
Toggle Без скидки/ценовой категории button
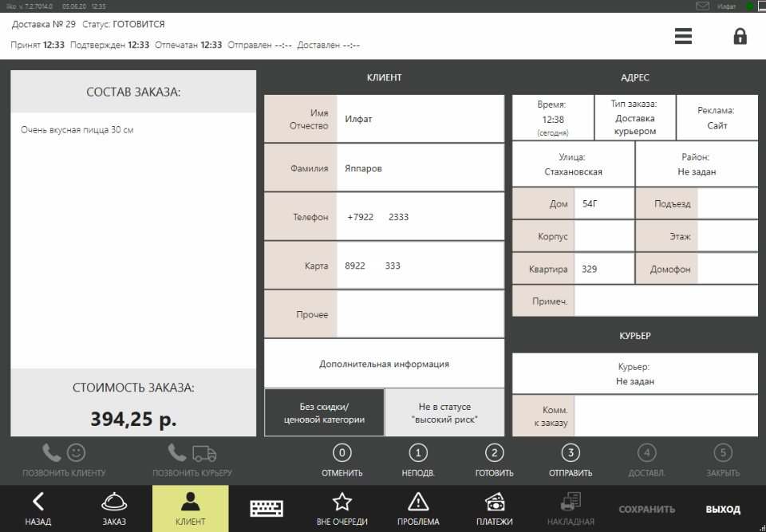[325, 413]
